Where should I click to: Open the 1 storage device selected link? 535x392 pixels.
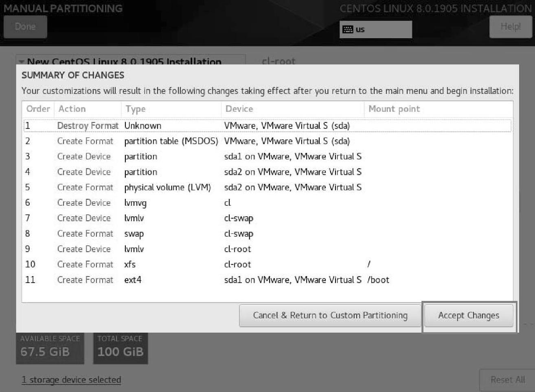pyautogui.click(x=71, y=380)
